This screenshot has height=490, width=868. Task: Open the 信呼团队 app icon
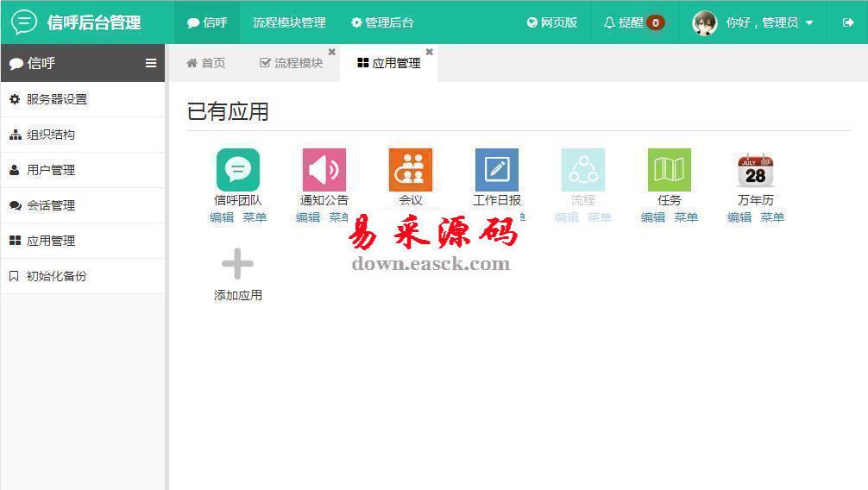tap(237, 170)
